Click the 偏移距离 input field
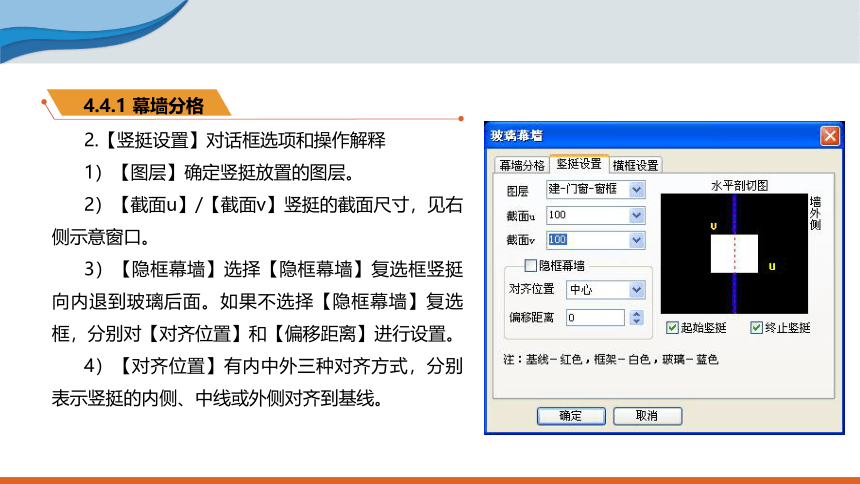 point(595,318)
